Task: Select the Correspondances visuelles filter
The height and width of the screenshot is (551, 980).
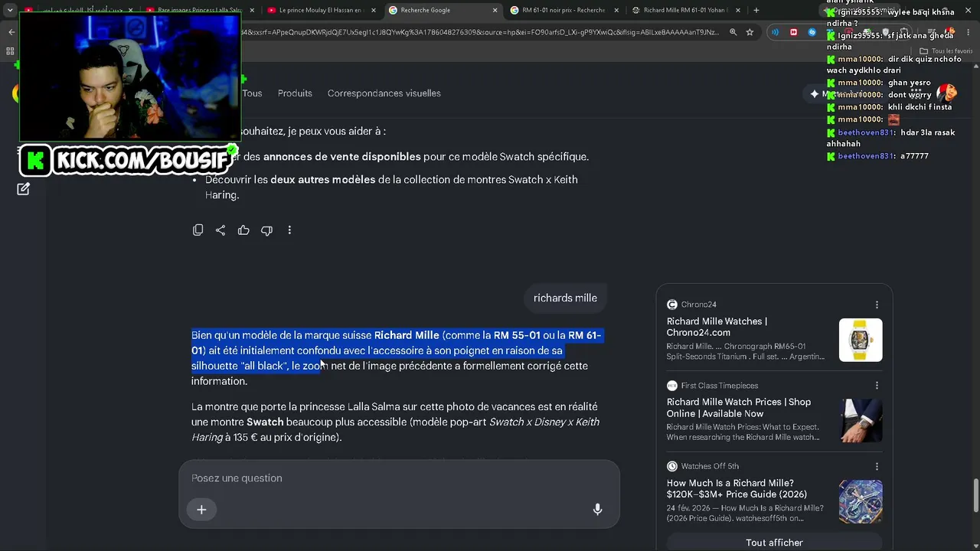Action: click(384, 93)
